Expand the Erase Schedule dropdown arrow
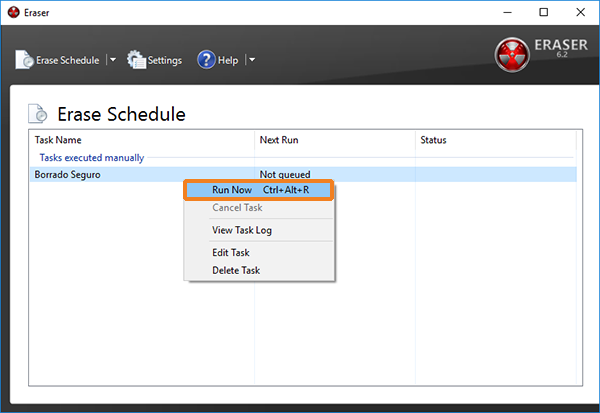 (x=113, y=60)
